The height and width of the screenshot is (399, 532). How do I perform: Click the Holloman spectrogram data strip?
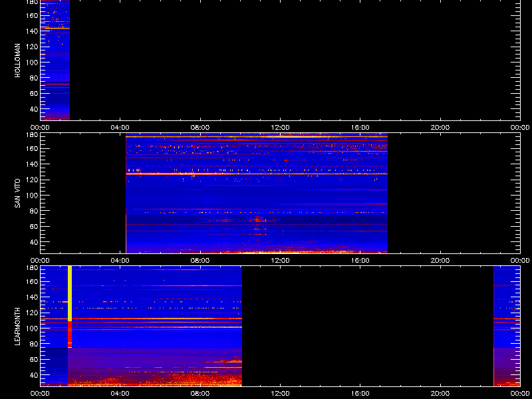55,60
